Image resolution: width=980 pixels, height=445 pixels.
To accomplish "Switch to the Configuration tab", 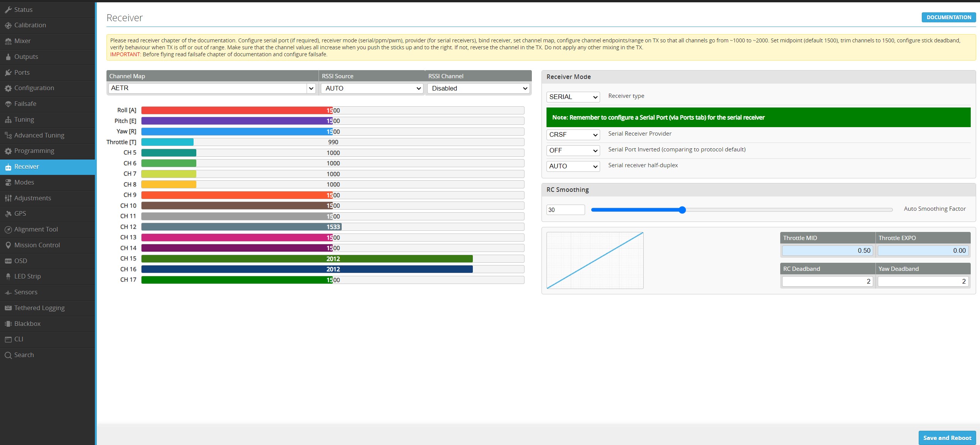I will [34, 88].
